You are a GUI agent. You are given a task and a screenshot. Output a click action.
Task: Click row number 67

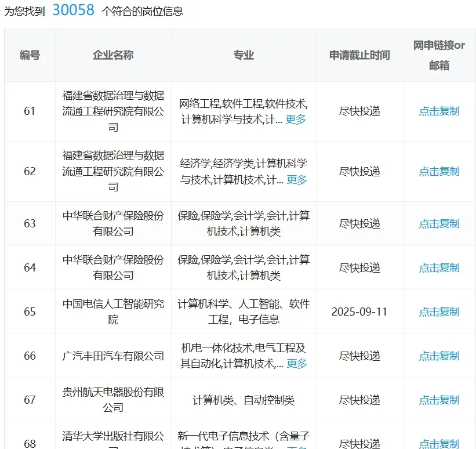tap(30, 400)
